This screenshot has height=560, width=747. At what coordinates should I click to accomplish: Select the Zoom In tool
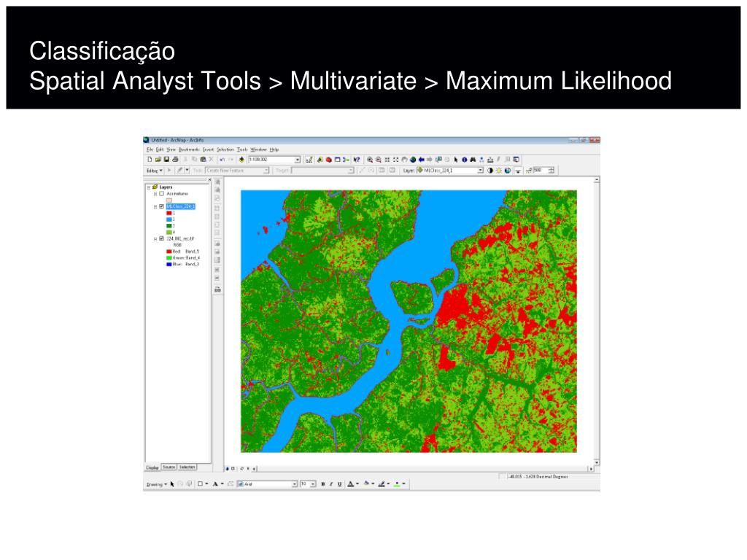(x=370, y=159)
